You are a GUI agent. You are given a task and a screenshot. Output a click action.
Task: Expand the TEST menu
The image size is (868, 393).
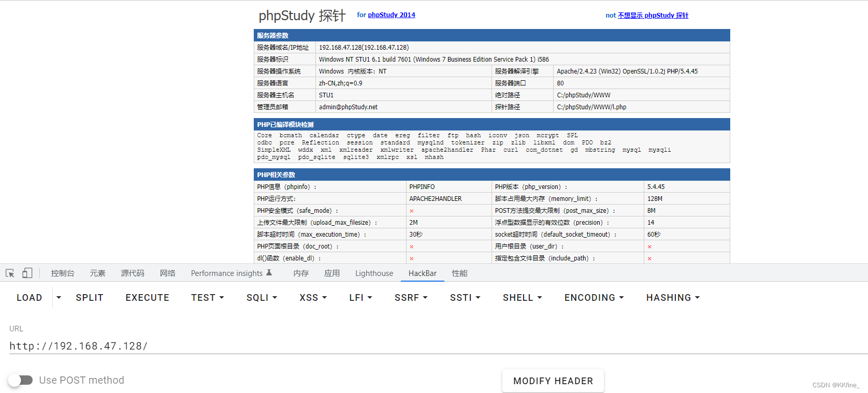click(207, 298)
